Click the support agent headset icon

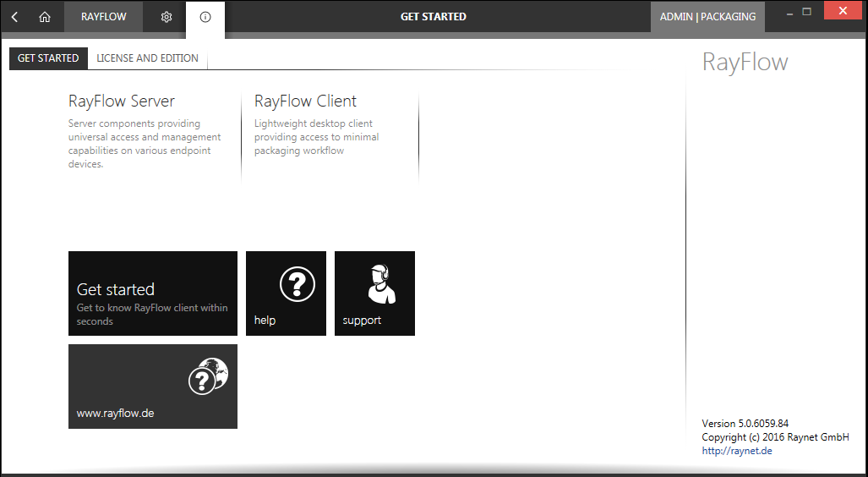[x=381, y=284]
